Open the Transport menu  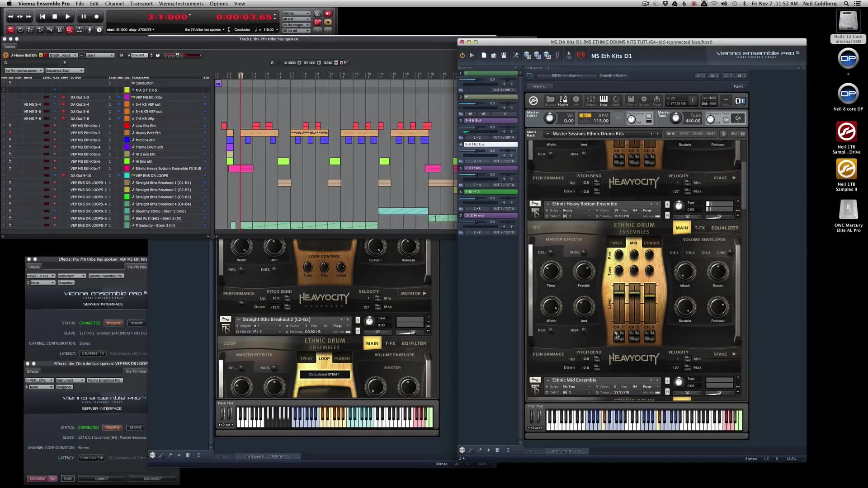(142, 4)
